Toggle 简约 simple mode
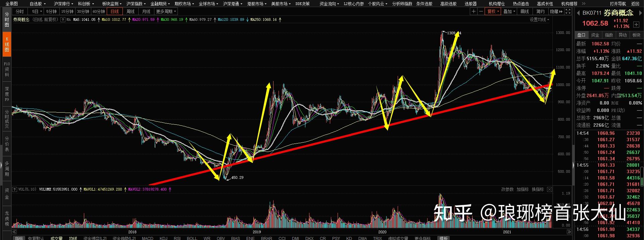The height and width of the screenshot is (240, 644). [540, 11]
